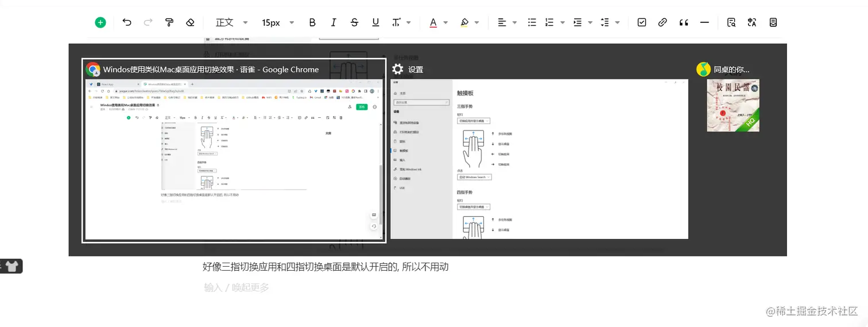Insert a hyperlink with the link icon
This screenshot has height=327, width=868.
[x=662, y=22]
